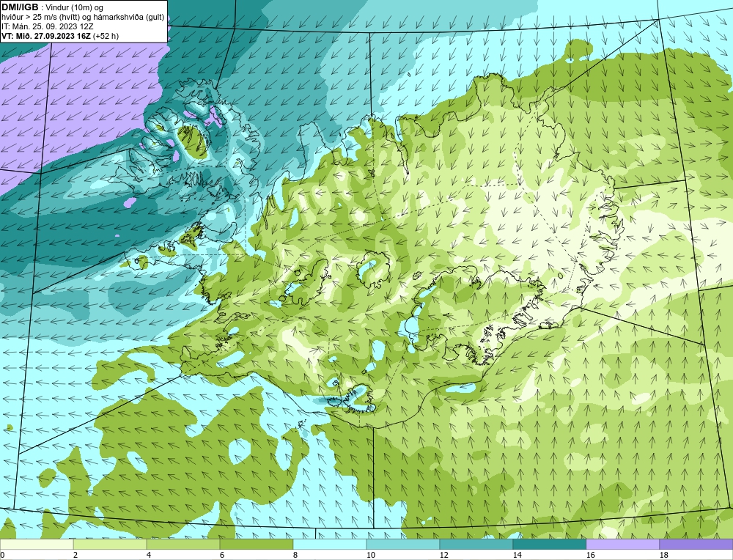The height and width of the screenshot is (560, 733).
Task: Click the legend scale label 18
Action: coord(663,555)
